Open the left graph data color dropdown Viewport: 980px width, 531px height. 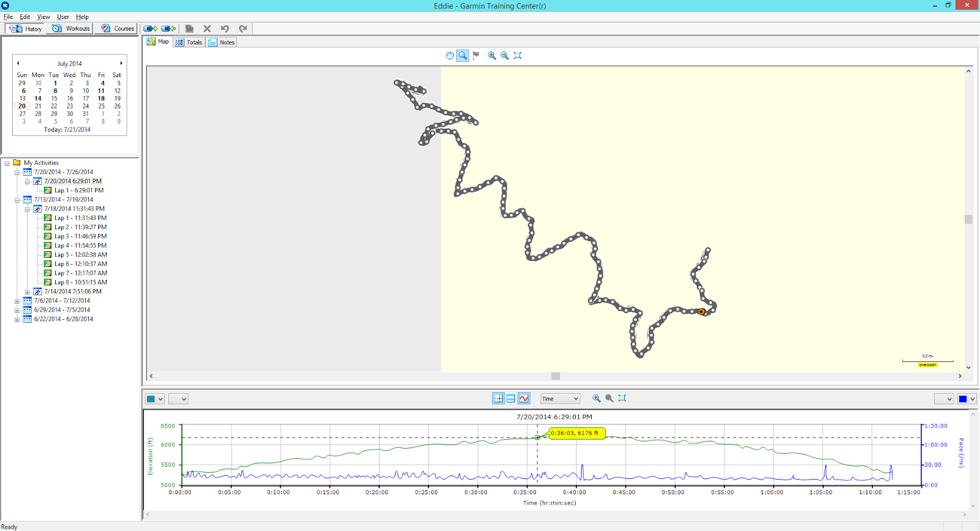155,399
